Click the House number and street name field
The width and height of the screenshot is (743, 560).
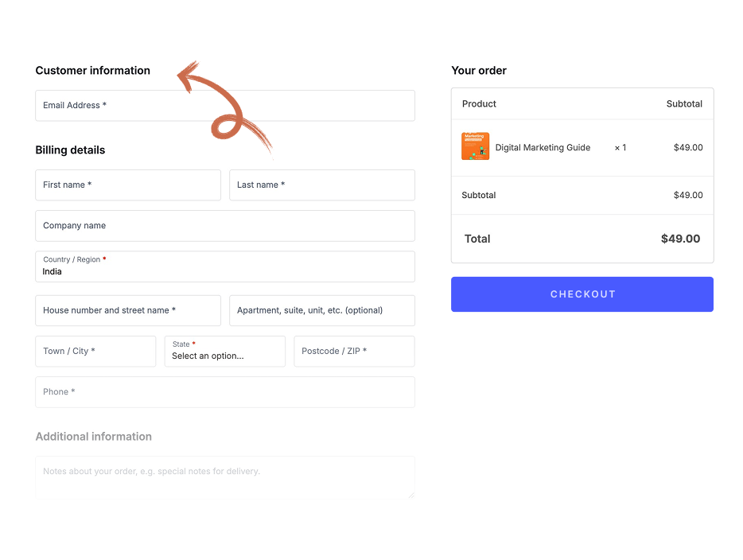(128, 311)
